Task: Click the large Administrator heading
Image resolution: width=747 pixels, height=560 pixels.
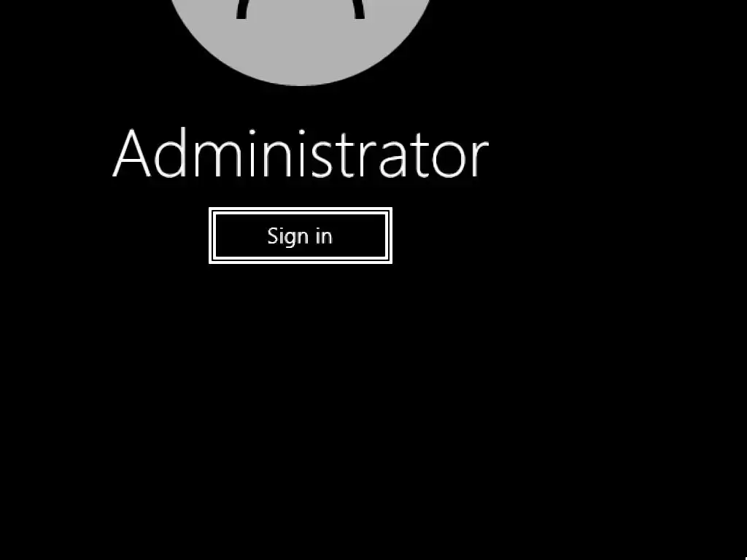Action: [301, 153]
